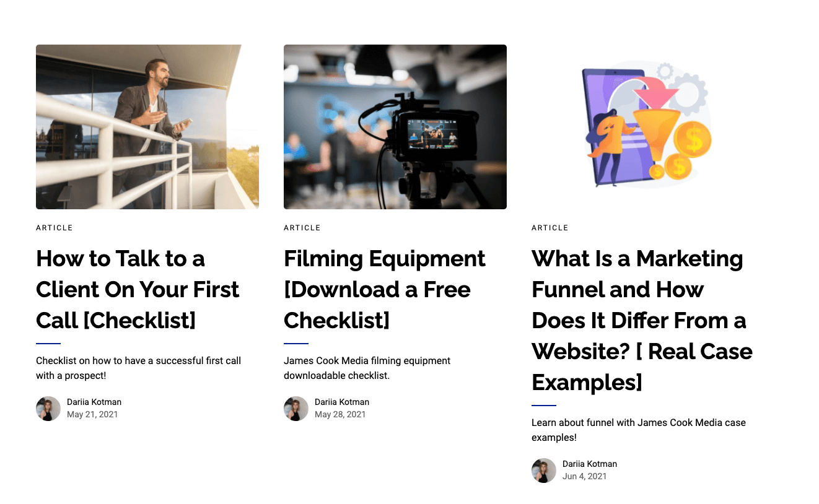Click author avatar beside May 21, 2021

(48, 409)
